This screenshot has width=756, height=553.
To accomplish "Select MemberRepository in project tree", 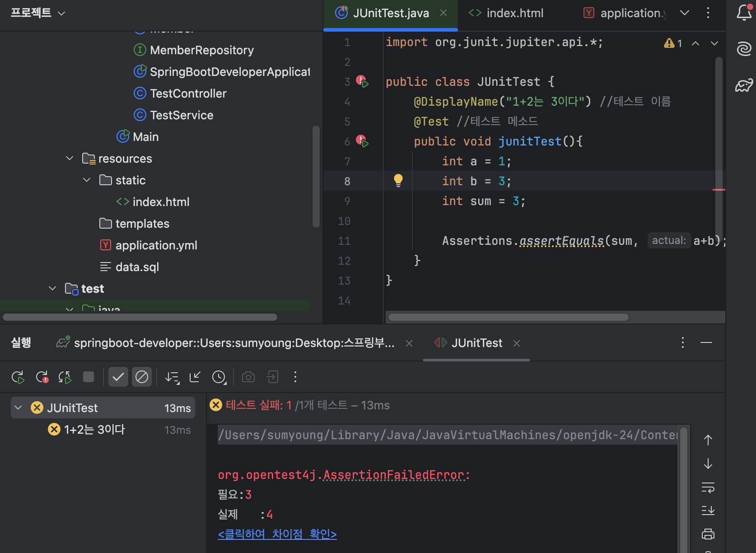I will [194, 50].
